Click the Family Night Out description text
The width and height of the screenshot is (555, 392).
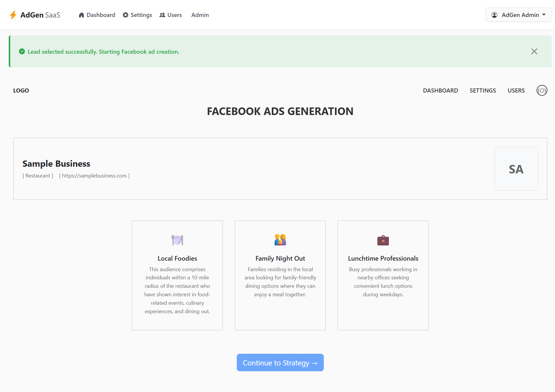(280, 282)
